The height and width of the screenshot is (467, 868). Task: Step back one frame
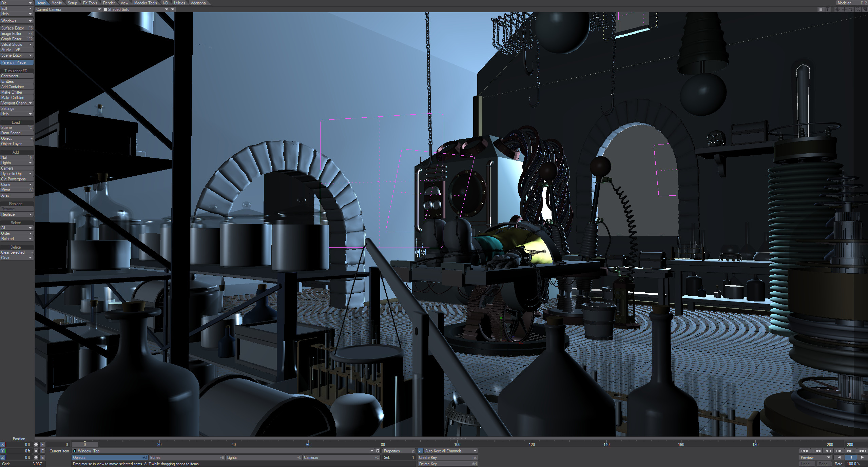click(828, 451)
